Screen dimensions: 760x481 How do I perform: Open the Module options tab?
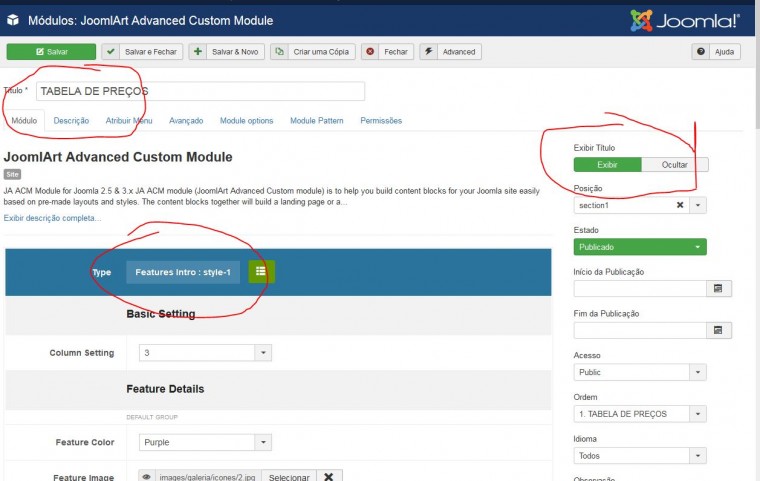[247, 121]
